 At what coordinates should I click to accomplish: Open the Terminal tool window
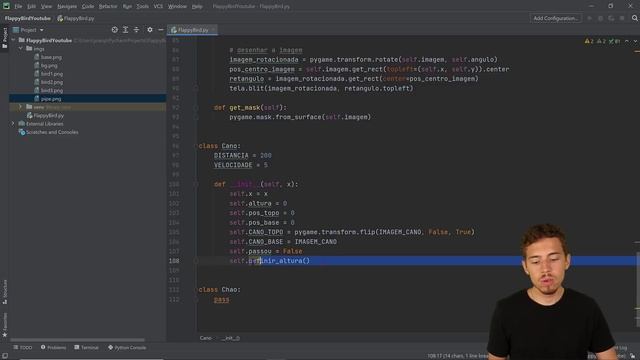[x=87, y=348]
